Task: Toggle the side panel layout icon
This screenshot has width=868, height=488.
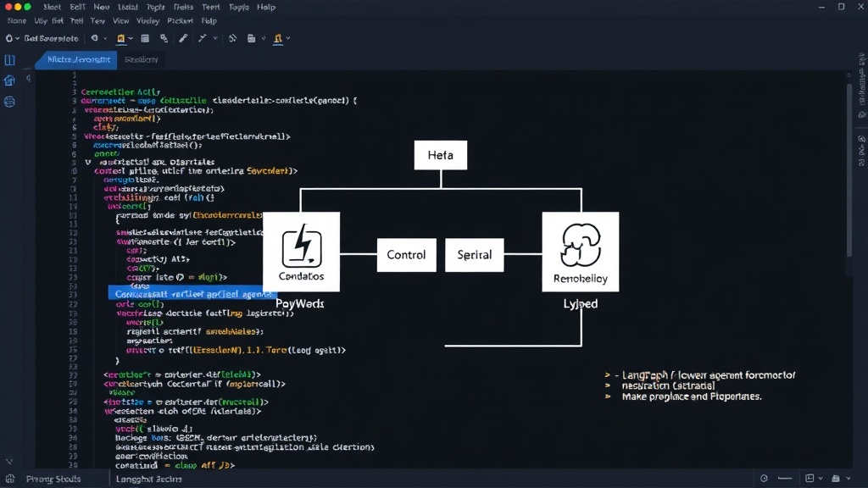Action: (9, 60)
